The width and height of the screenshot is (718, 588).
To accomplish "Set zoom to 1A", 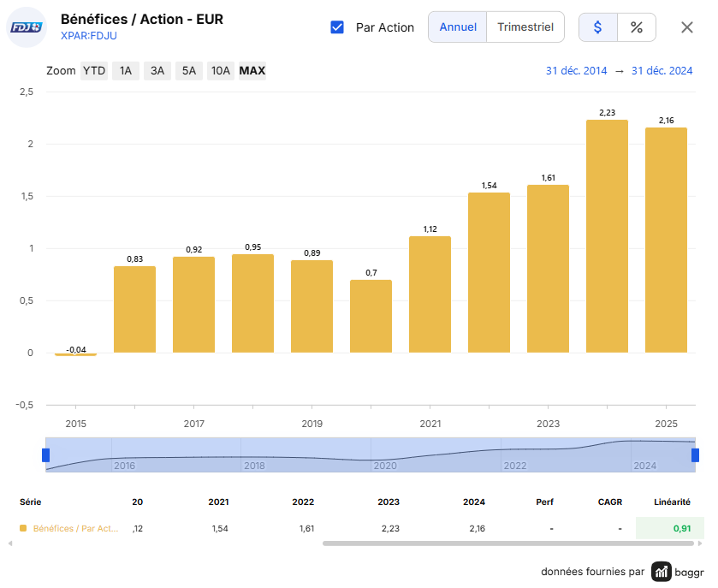I will (x=126, y=71).
